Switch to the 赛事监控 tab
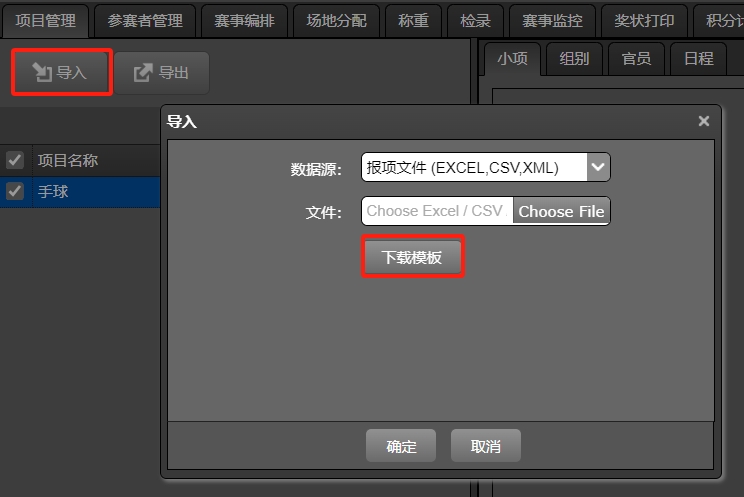This screenshot has height=497, width=744. point(552,21)
